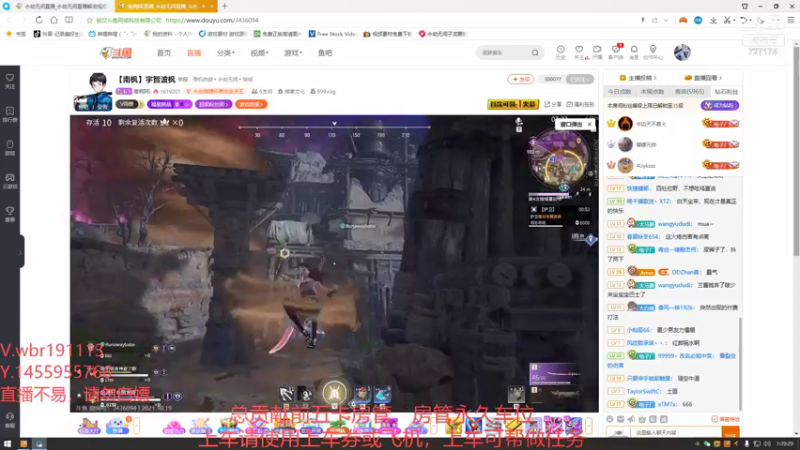Expand the collapsed left sidebar handle
The height and width of the screenshot is (450, 800).
(x=21, y=251)
